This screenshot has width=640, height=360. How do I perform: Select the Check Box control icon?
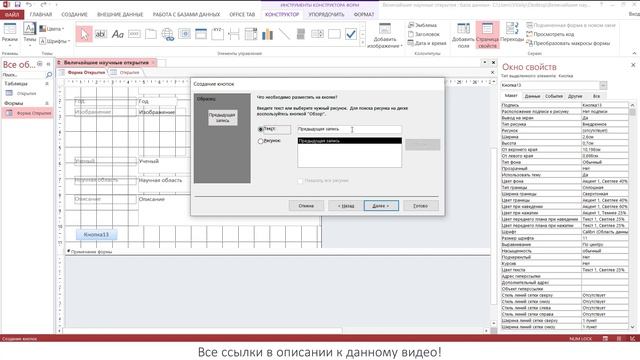coord(351,34)
